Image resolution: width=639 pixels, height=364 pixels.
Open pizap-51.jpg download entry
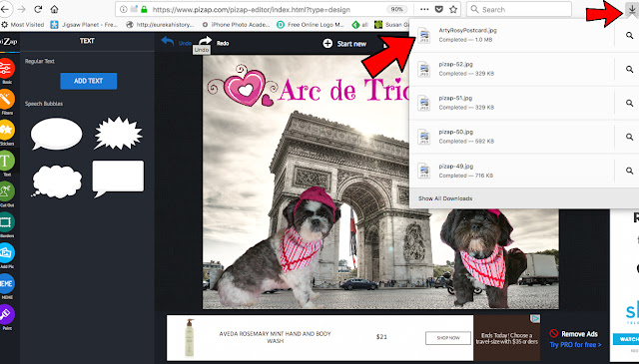point(512,103)
